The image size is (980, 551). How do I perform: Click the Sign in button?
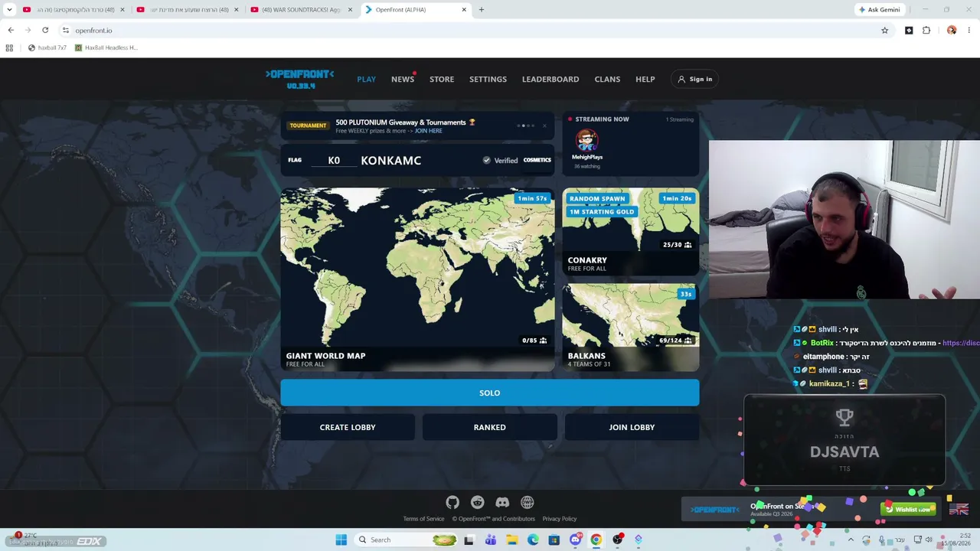695,79
